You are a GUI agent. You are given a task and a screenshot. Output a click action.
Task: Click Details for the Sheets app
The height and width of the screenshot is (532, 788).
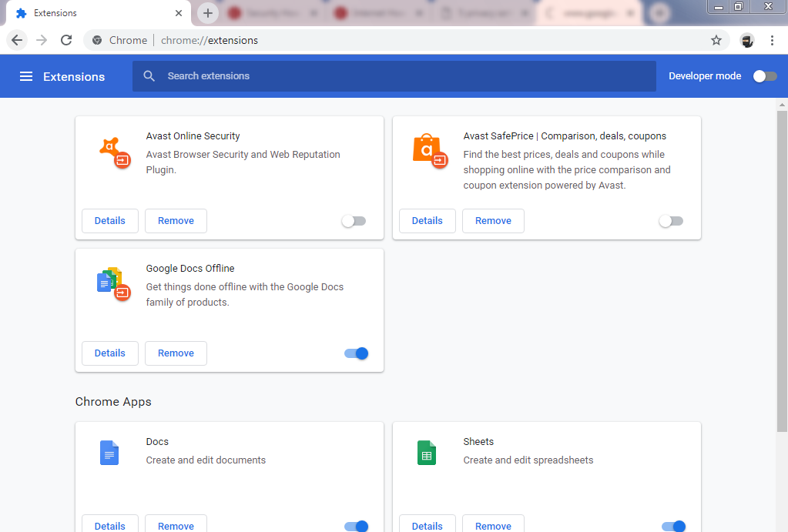point(427,525)
